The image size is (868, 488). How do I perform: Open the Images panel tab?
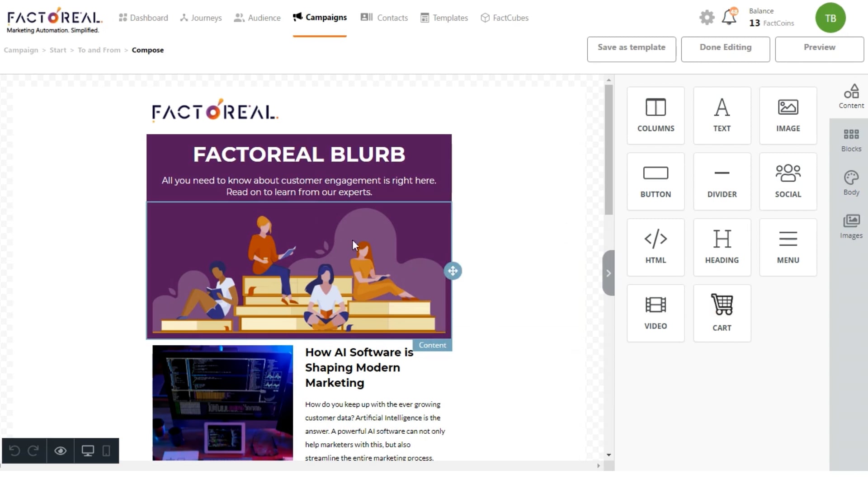[x=851, y=226]
